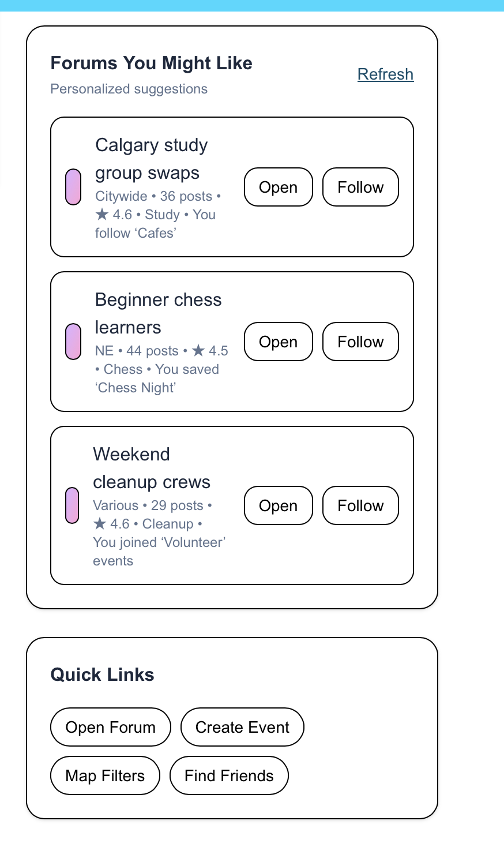Open the Calgary study group swaps forum
504x862 pixels.
coord(279,187)
